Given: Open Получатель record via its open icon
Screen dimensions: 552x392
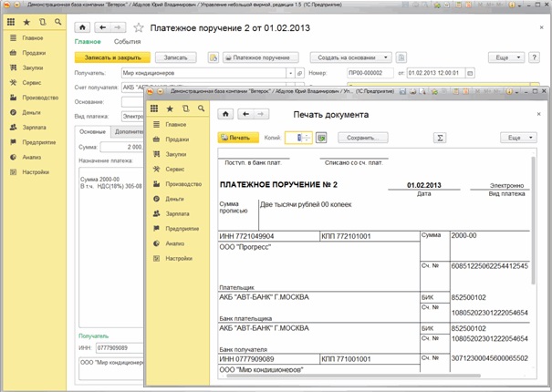Looking at the screenshot, I should pyautogui.click(x=299, y=73).
